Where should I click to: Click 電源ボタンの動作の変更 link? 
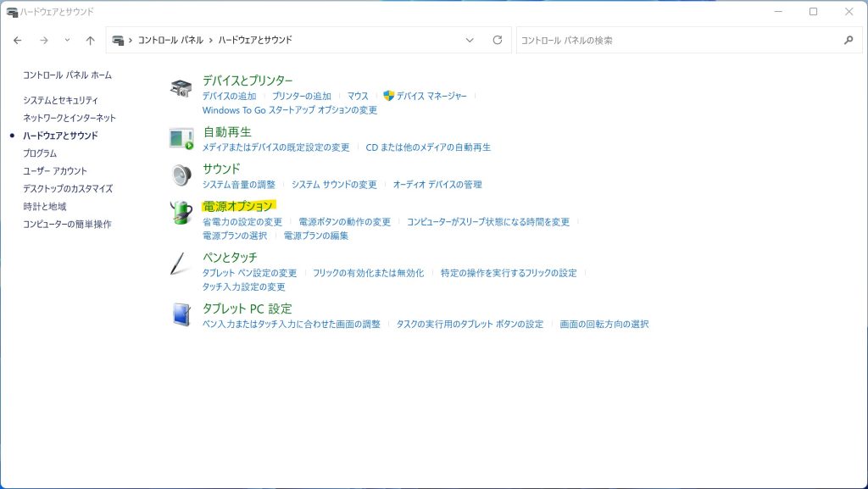(x=345, y=222)
